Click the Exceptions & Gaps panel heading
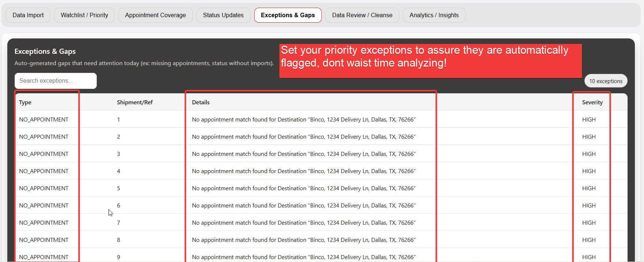 click(45, 51)
